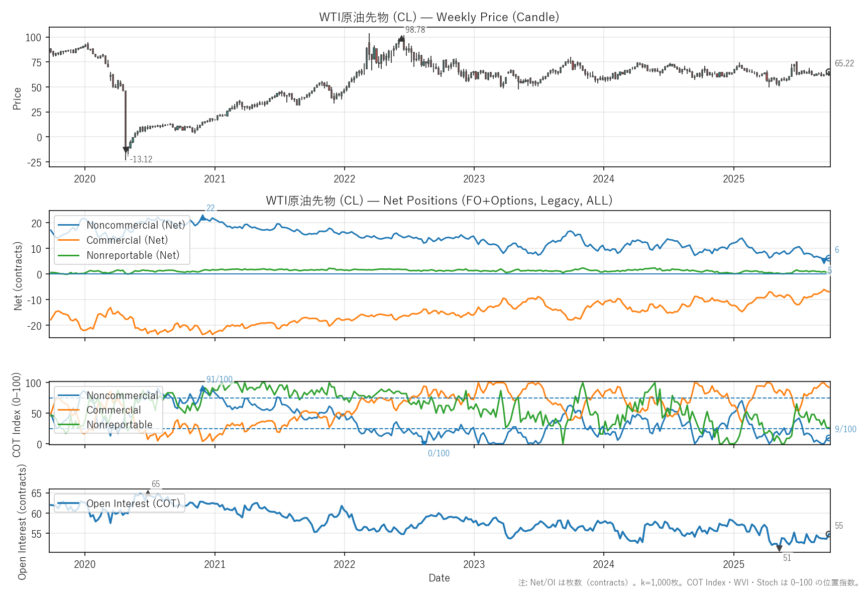The image size is (868, 593).
Task: Click the Open Interest low marker labeled 51
Action: point(779,548)
